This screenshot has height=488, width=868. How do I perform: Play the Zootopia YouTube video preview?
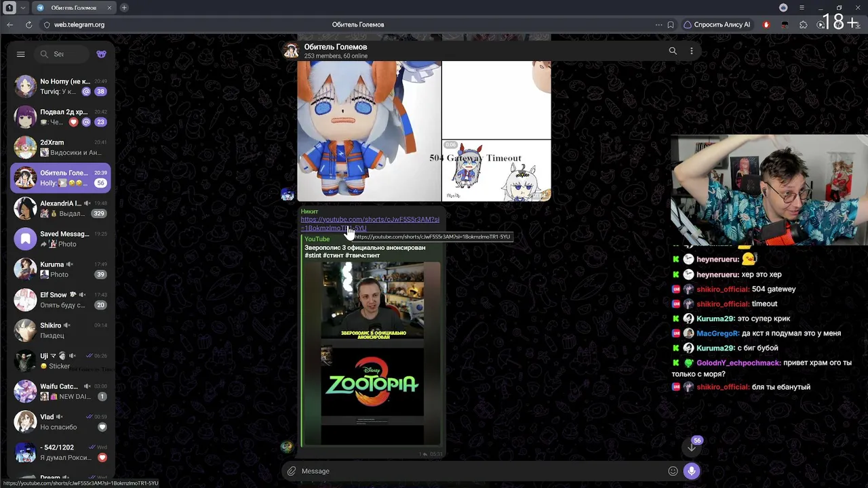tap(372, 352)
